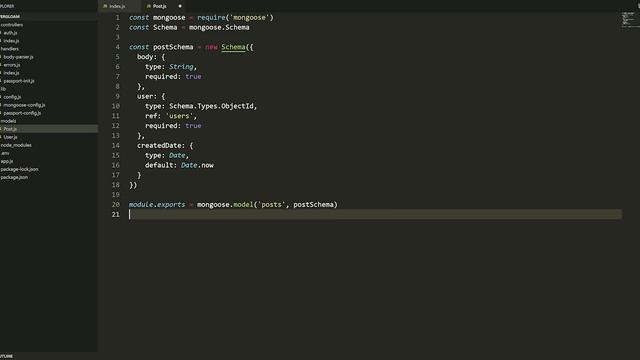640x360 pixels.
Task: Click the unsaved dot on Post.js tab
Action: click(180, 6)
